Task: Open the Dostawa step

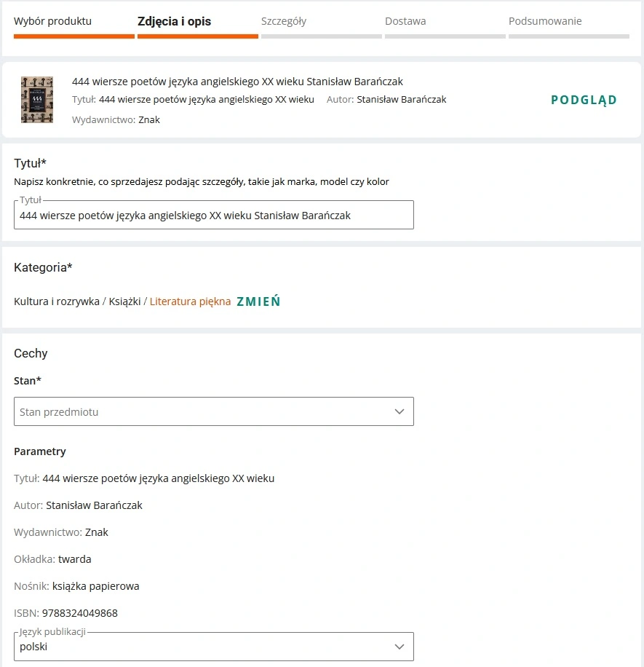Action: (x=405, y=21)
